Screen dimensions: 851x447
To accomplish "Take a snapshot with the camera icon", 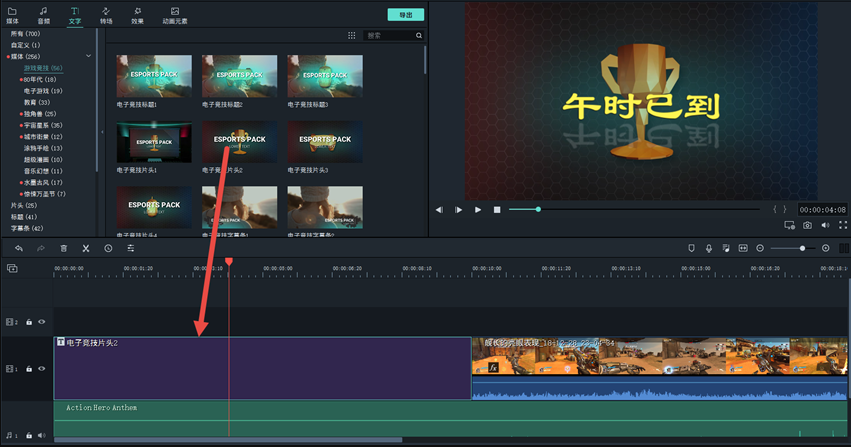I will click(807, 225).
